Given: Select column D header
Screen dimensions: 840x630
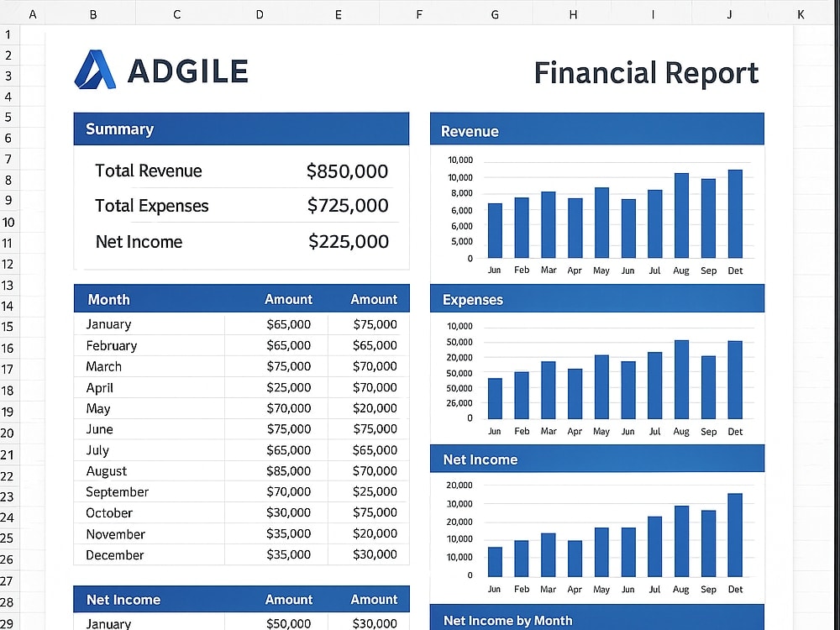Looking at the screenshot, I should (x=260, y=14).
